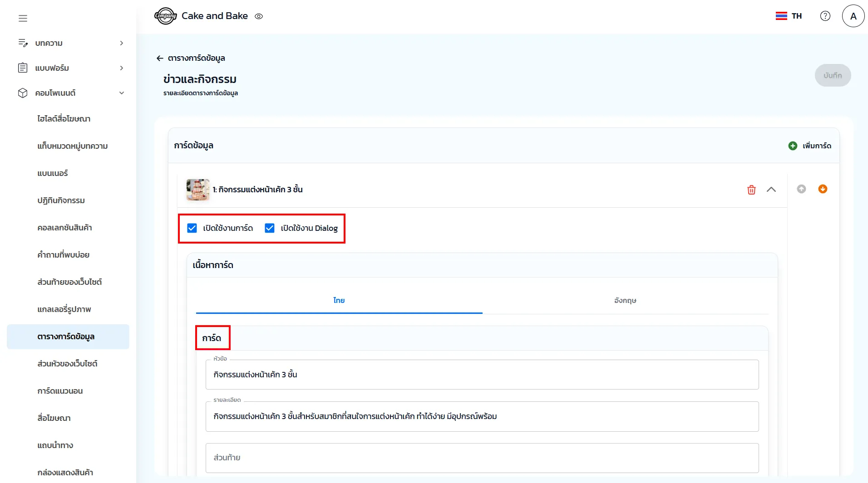Click the ส่วนท้าย input field
Viewport: 868px width, 483px height.
[x=482, y=458]
